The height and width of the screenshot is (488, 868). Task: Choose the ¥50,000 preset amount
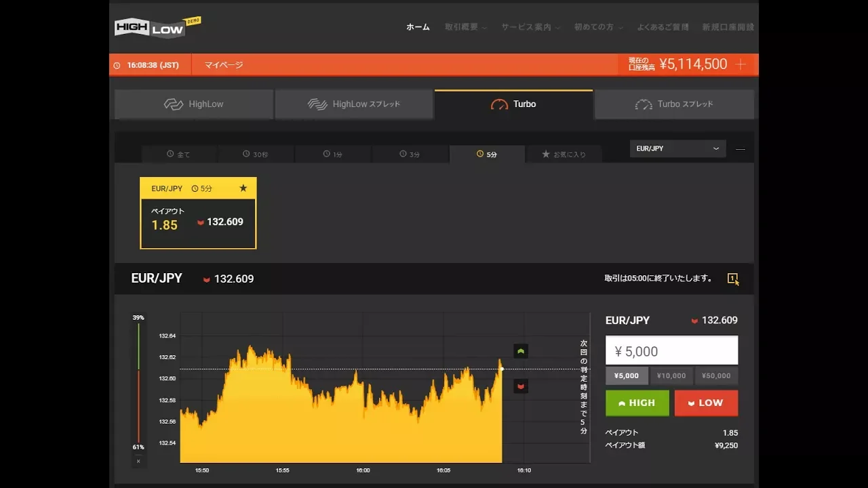click(716, 375)
